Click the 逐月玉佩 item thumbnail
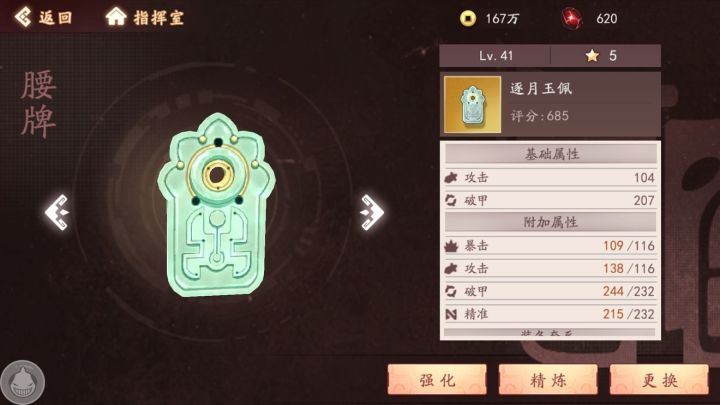The height and width of the screenshot is (405, 720). (472, 105)
